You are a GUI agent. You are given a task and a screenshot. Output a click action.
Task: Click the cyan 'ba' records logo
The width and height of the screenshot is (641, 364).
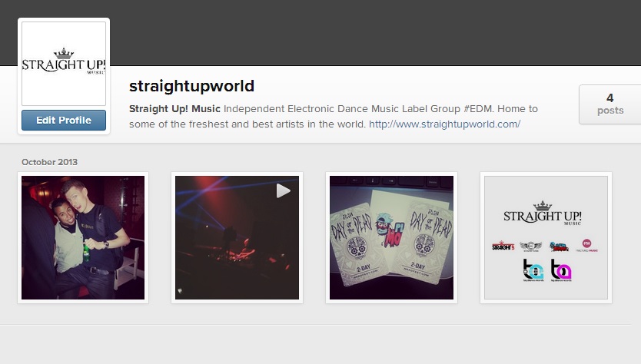click(533, 270)
